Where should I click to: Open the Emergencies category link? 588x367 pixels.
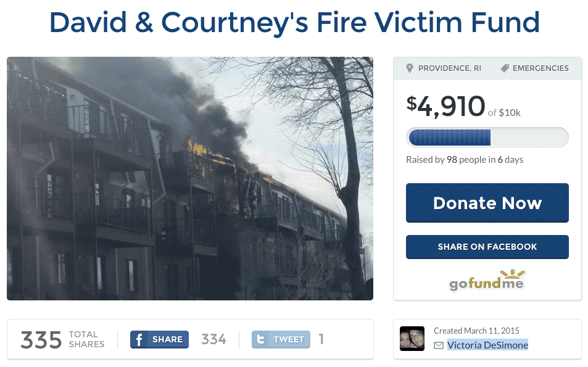tap(540, 68)
